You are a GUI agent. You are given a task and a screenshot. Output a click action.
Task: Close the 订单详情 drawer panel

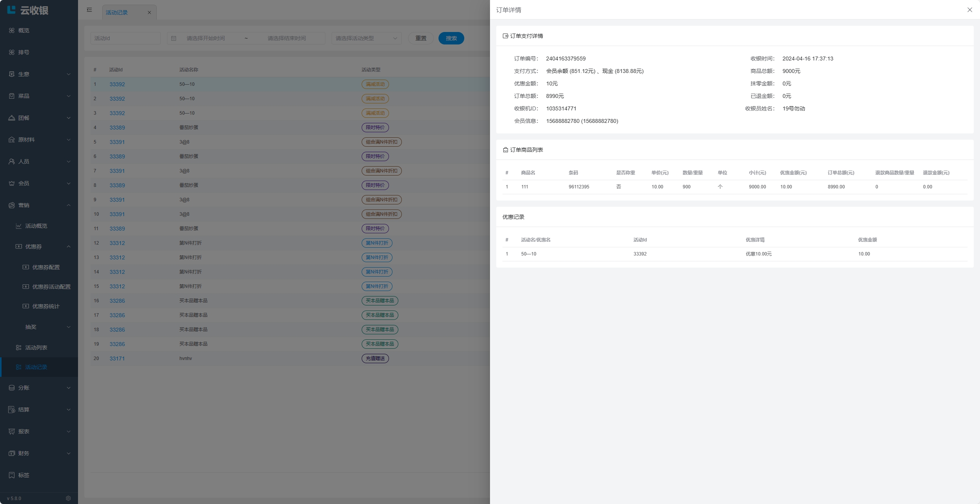coord(969,10)
